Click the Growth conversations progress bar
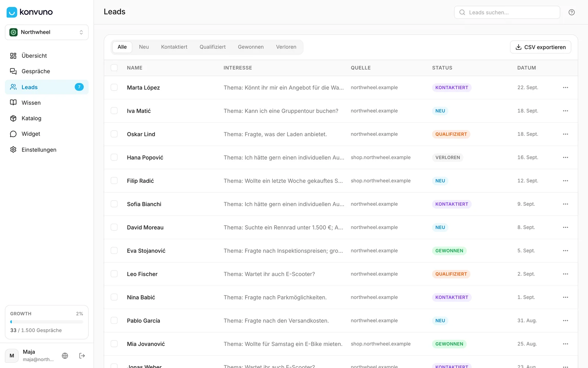The width and height of the screenshot is (588, 368). tap(47, 322)
